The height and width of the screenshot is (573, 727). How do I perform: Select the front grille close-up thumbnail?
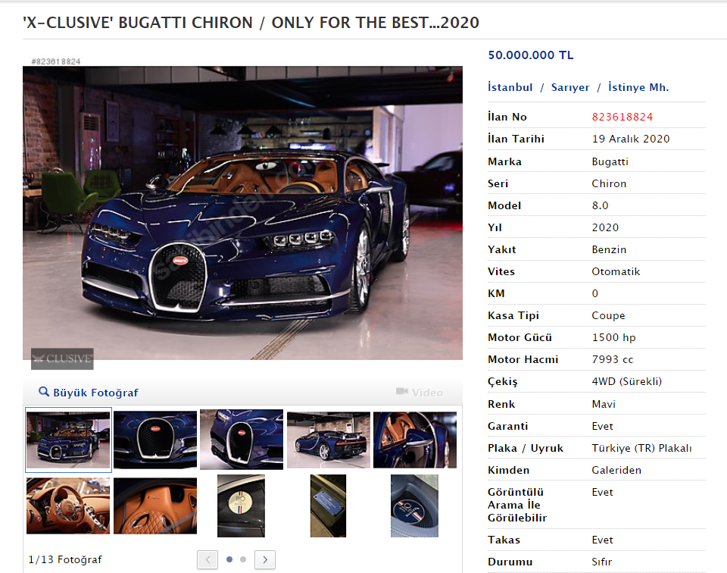pyautogui.click(x=155, y=439)
